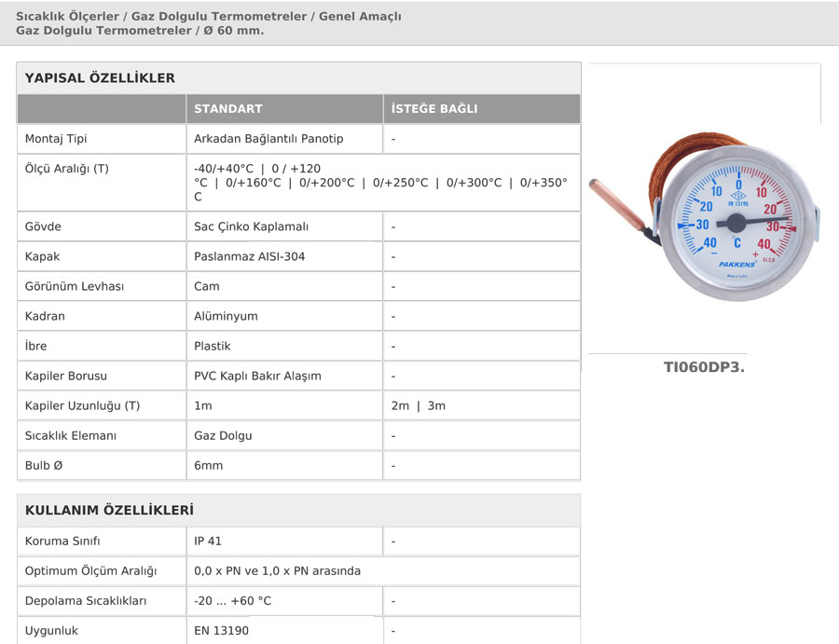Click the '2m | 3m' optional lengths
The image size is (839, 644).
click(x=419, y=405)
